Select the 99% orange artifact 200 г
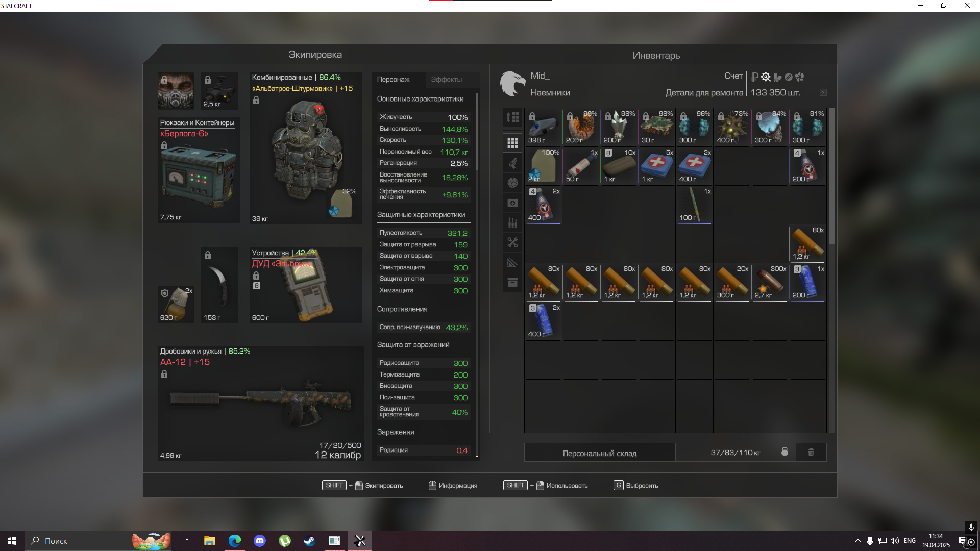Image resolution: width=980 pixels, height=551 pixels. pyautogui.click(x=581, y=127)
